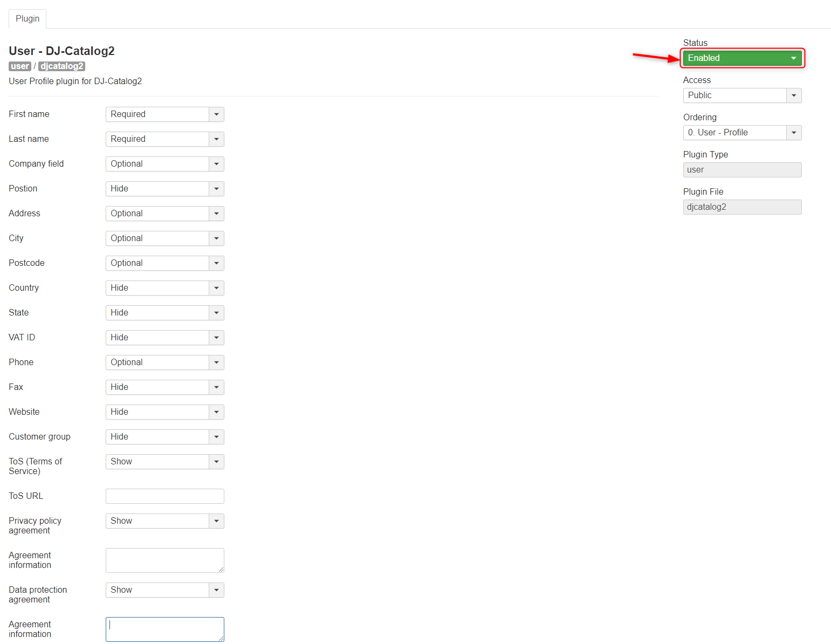The height and width of the screenshot is (644, 831).
Task: Switch to the Plugin tab
Action: 28,19
